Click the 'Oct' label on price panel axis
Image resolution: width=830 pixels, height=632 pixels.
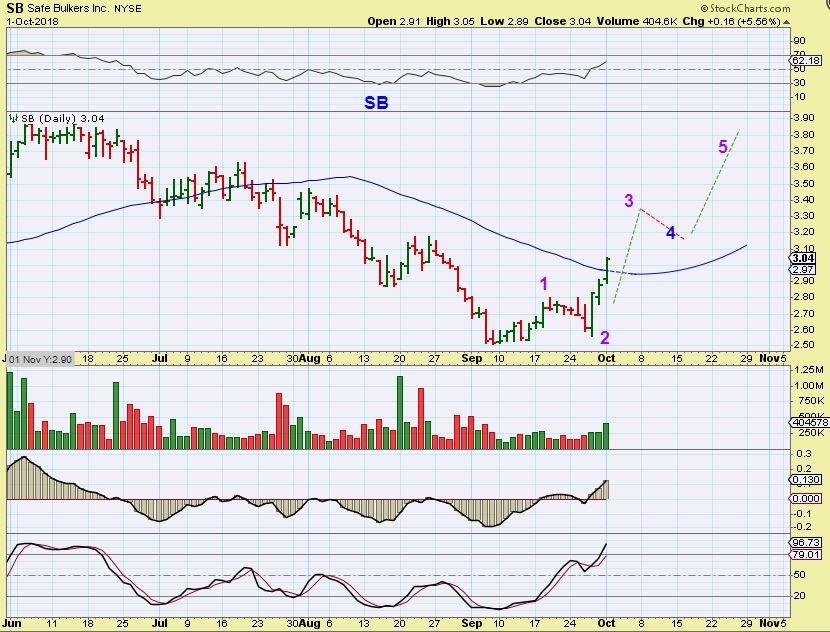point(606,358)
